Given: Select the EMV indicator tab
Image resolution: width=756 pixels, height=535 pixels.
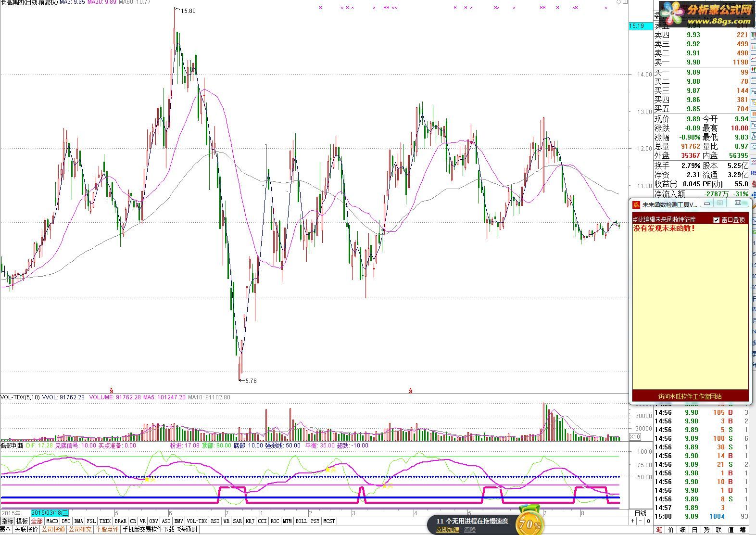Looking at the screenshot, I should [x=179, y=521].
